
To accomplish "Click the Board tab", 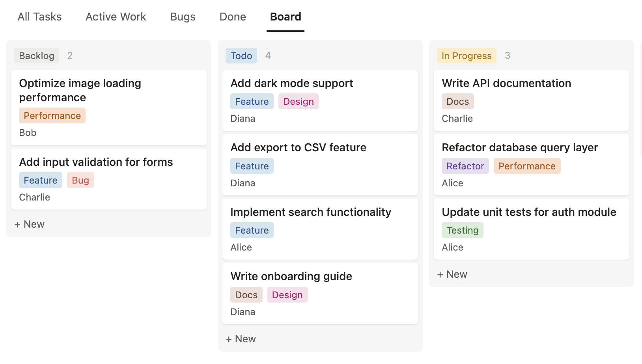I will tap(286, 17).
